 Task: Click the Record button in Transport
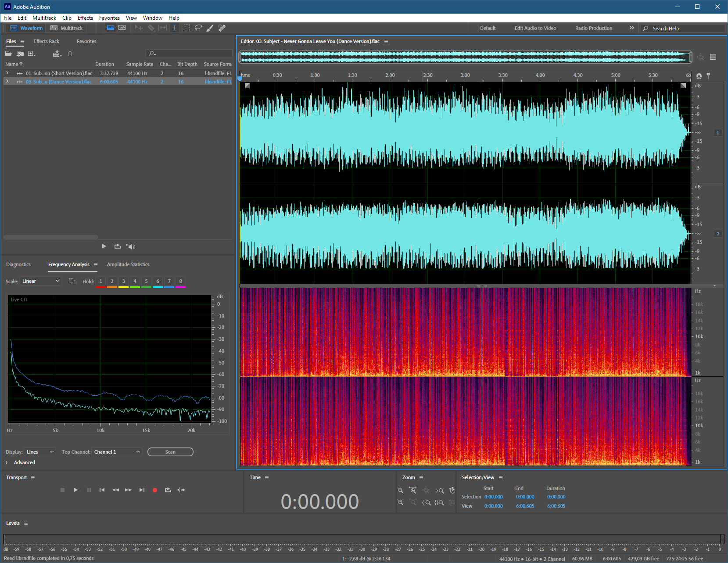tap(155, 490)
